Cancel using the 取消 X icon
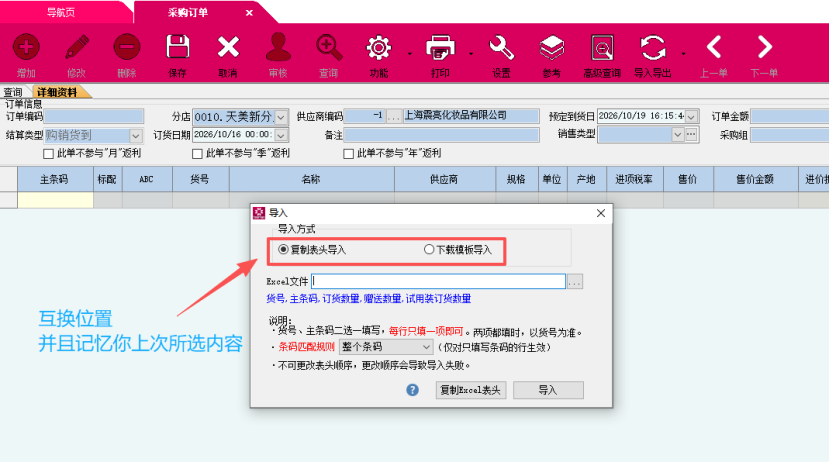The image size is (829, 462). click(228, 48)
